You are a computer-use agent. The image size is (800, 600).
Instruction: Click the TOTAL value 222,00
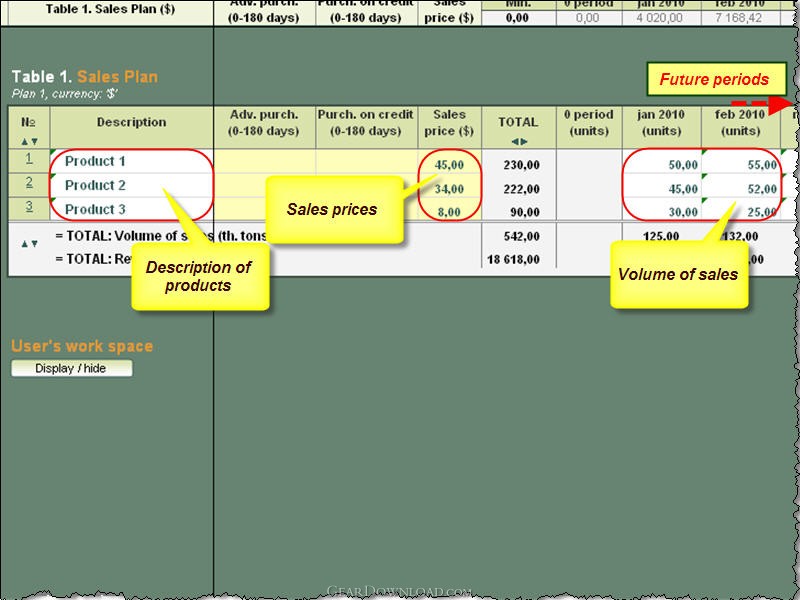click(x=520, y=188)
